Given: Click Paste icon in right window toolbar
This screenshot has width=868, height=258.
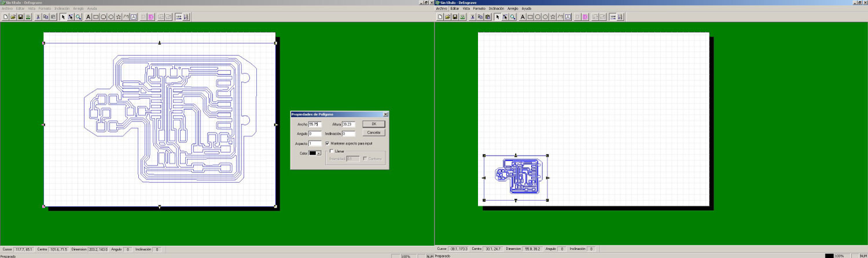Looking at the screenshot, I should 488,17.
